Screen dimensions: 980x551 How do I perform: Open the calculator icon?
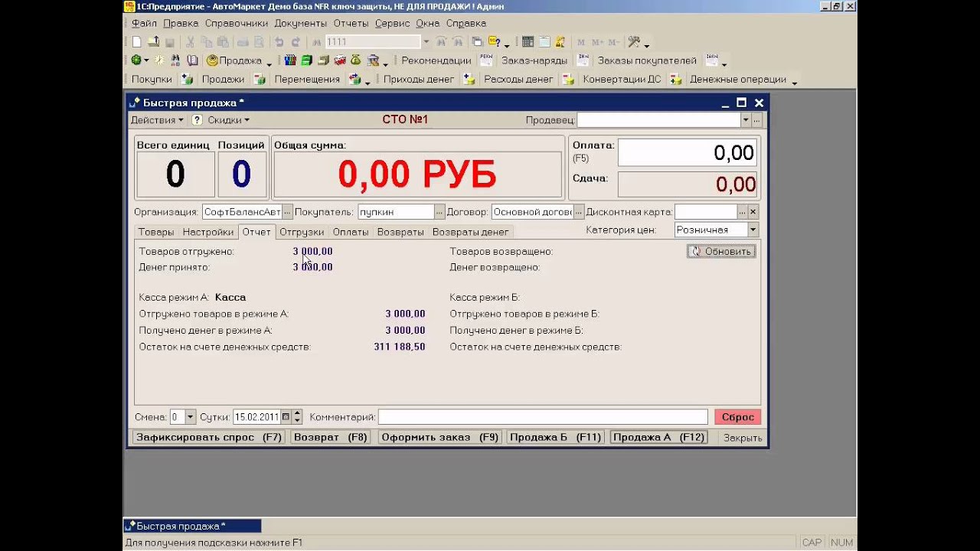click(x=528, y=42)
